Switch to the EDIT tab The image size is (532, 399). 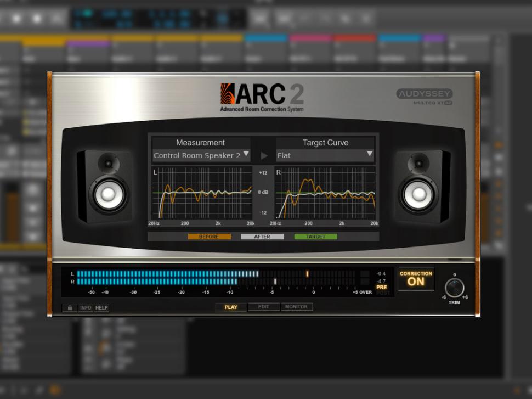click(264, 307)
